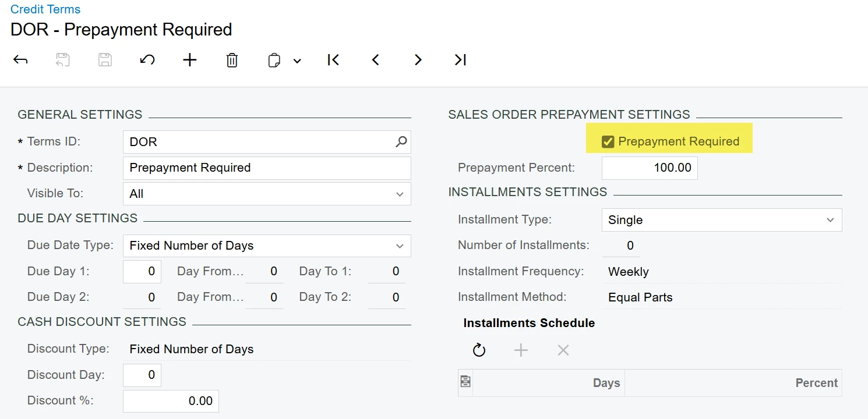Screen dimensions: 868x419
Task: Click the Prepayment Percent field
Action: pyautogui.click(x=650, y=168)
